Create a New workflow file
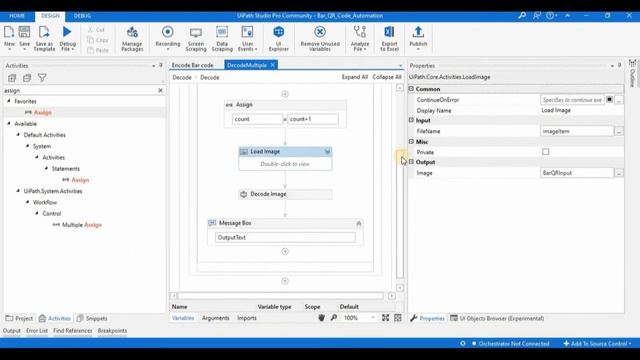The image size is (640, 360). [x=9, y=38]
